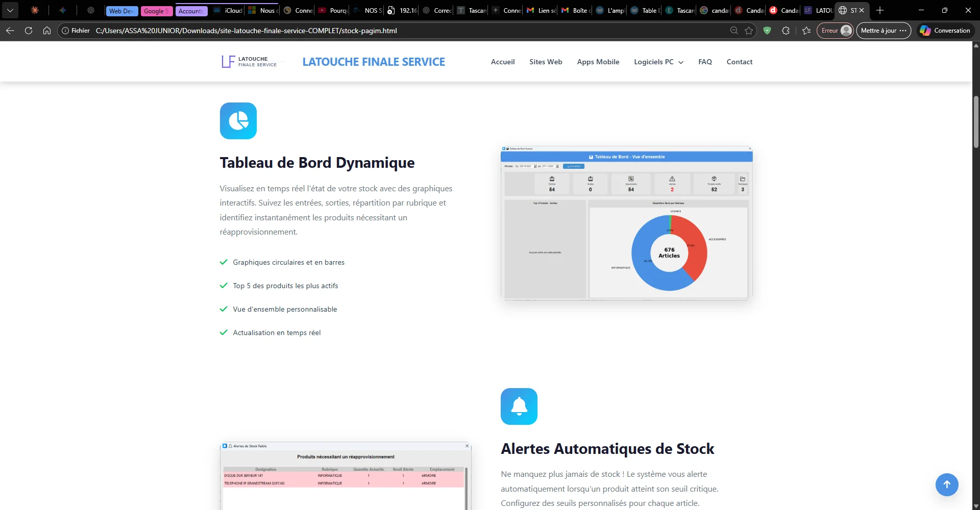Open the Contact page link

pos(739,62)
